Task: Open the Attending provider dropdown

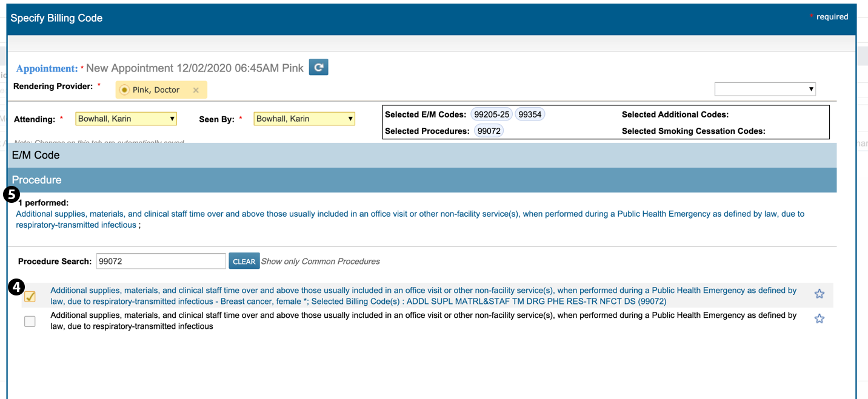Action: pos(126,119)
